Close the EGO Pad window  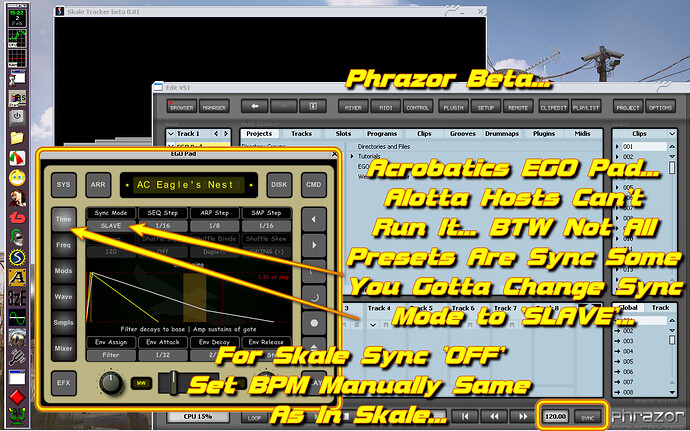point(334,154)
